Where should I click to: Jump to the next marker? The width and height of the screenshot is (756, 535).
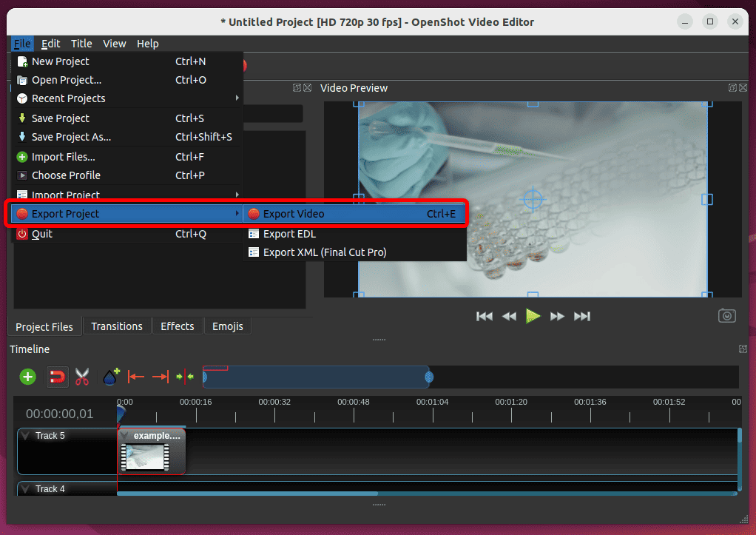(x=160, y=377)
